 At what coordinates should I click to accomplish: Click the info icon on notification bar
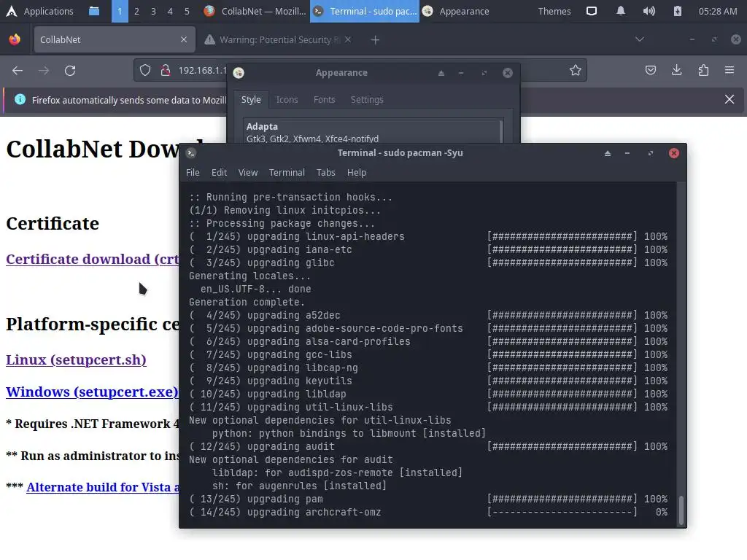tap(20, 99)
